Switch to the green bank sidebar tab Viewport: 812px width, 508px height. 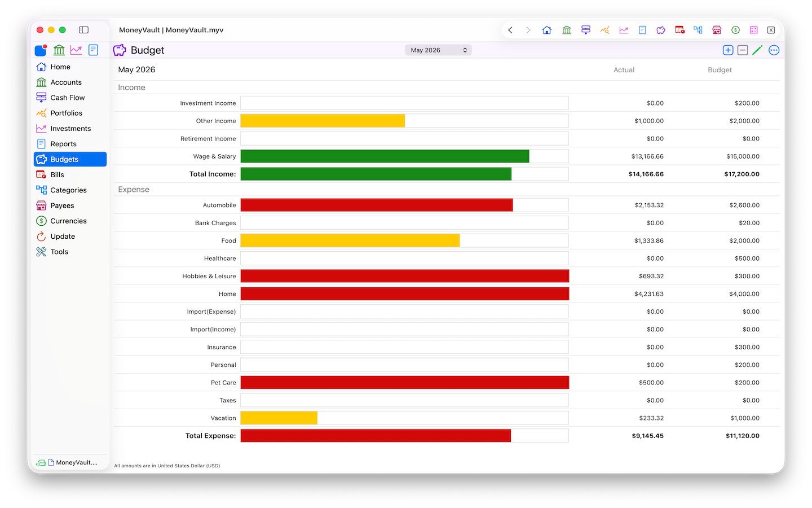click(59, 50)
